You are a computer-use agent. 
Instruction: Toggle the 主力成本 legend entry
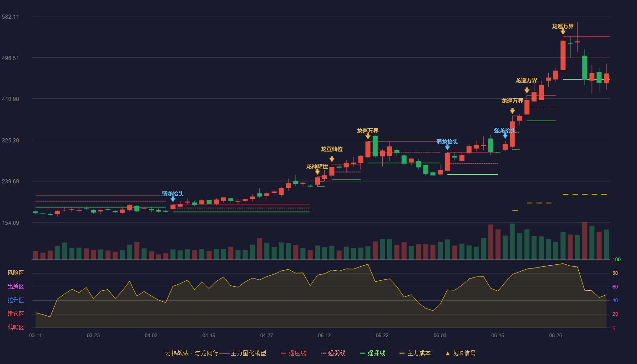[415, 353]
